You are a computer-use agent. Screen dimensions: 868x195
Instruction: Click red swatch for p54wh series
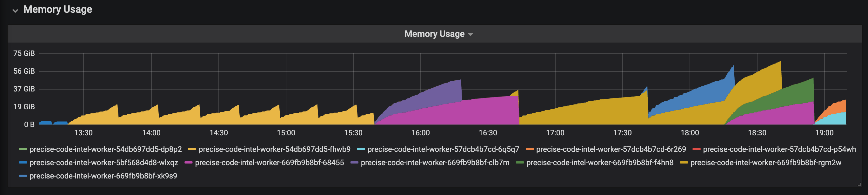[697, 149]
